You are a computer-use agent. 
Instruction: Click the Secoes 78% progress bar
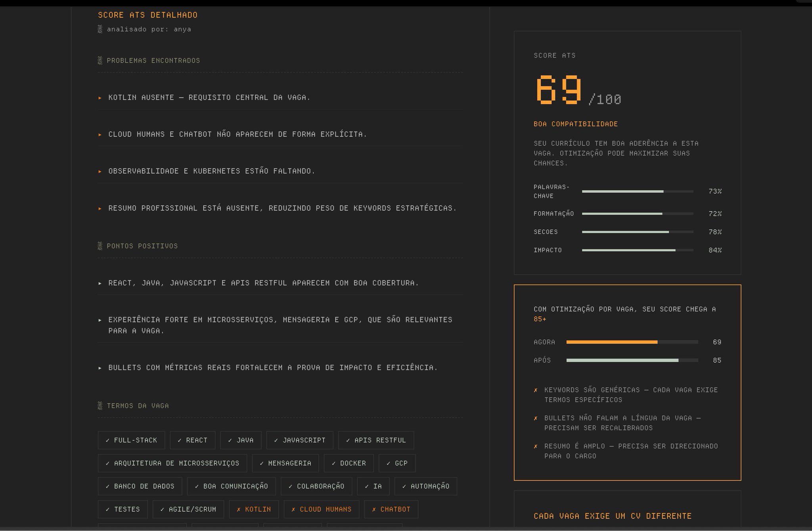pyautogui.click(x=638, y=232)
